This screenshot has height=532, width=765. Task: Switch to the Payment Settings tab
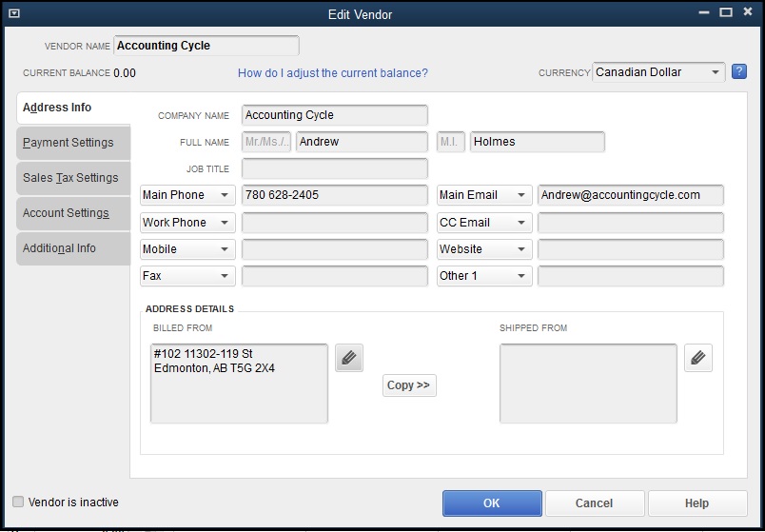73,143
